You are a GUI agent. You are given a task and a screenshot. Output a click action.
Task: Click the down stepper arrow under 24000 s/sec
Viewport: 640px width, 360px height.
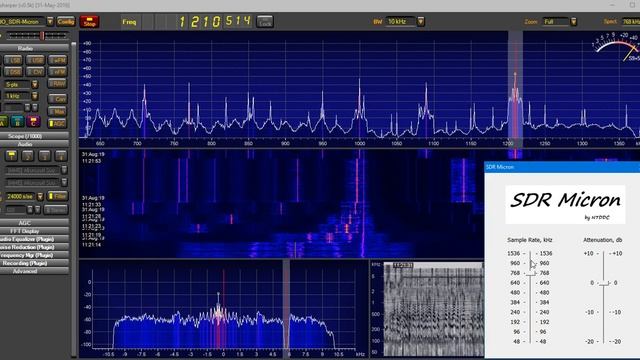(x=37, y=210)
